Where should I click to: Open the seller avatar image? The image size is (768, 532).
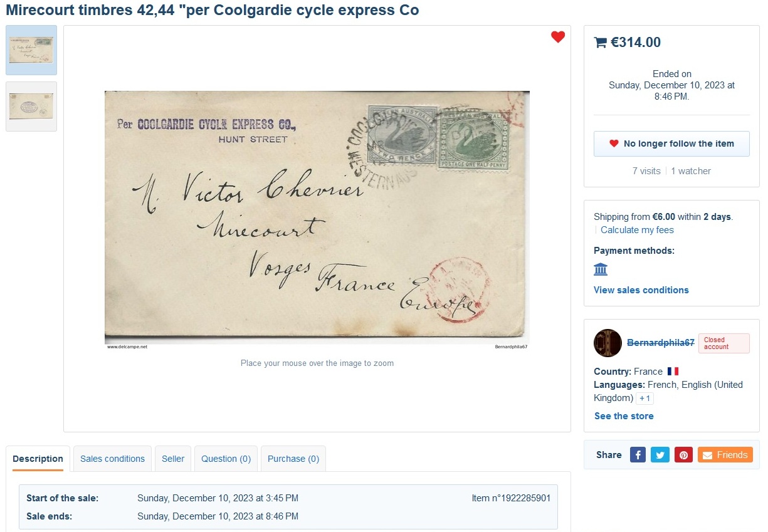608,343
